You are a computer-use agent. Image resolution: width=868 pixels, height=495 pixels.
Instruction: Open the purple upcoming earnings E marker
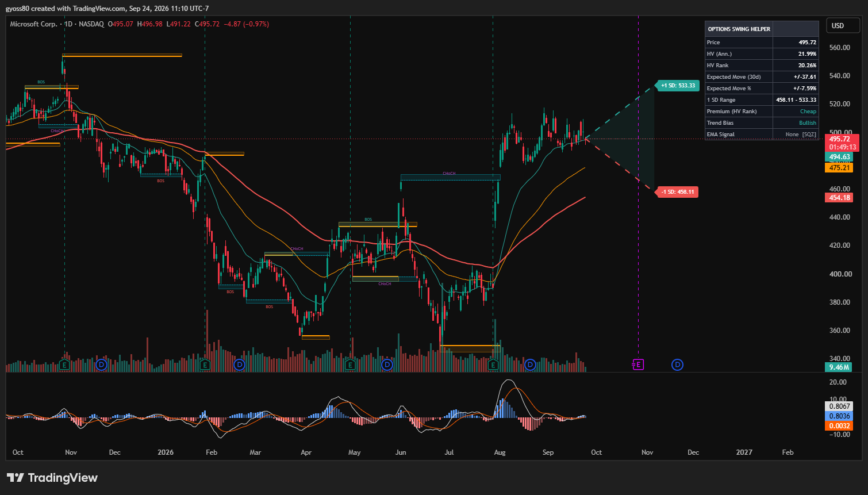638,364
